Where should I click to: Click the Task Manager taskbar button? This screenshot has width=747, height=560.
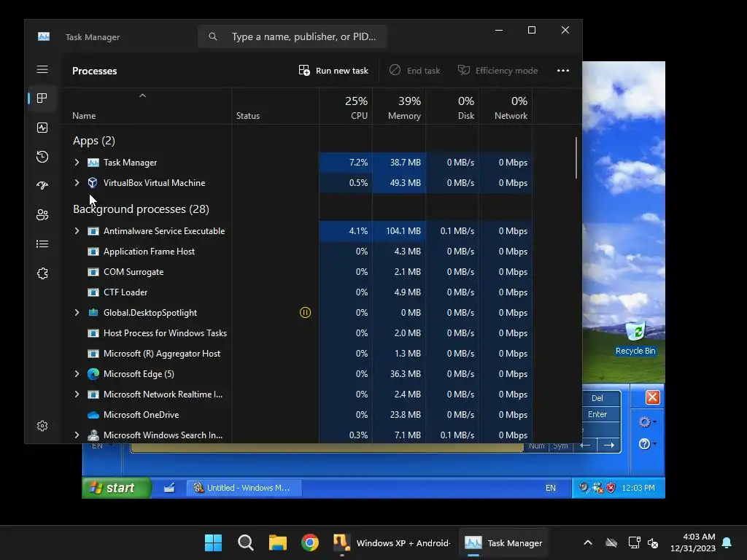click(x=504, y=542)
